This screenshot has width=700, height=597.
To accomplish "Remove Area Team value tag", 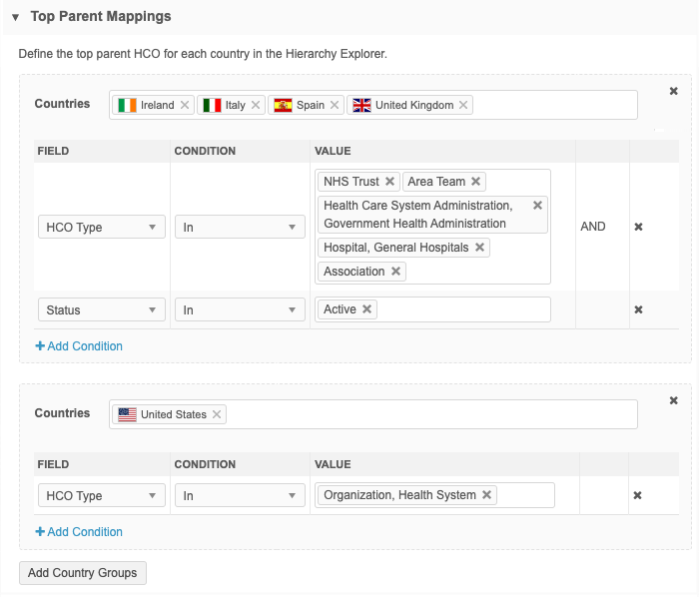I will click(476, 182).
